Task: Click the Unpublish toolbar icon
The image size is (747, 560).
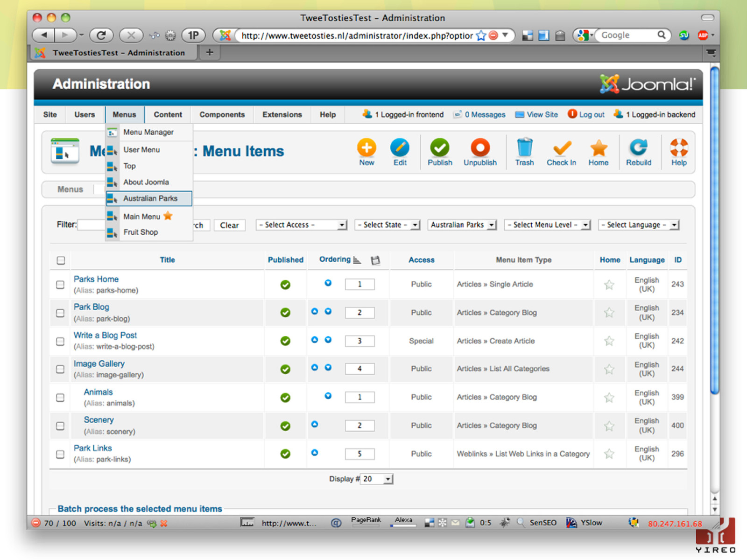Action: tap(480, 148)
